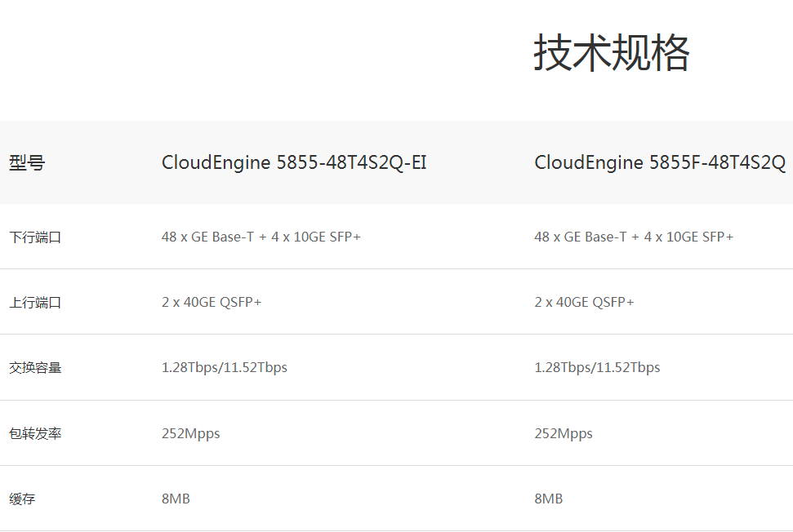This screenshot has width=793, height=532.
Task: Click 2 x 40GE QSFP+ in 5855F-48T4S2Q column
Action: point(584,302)
